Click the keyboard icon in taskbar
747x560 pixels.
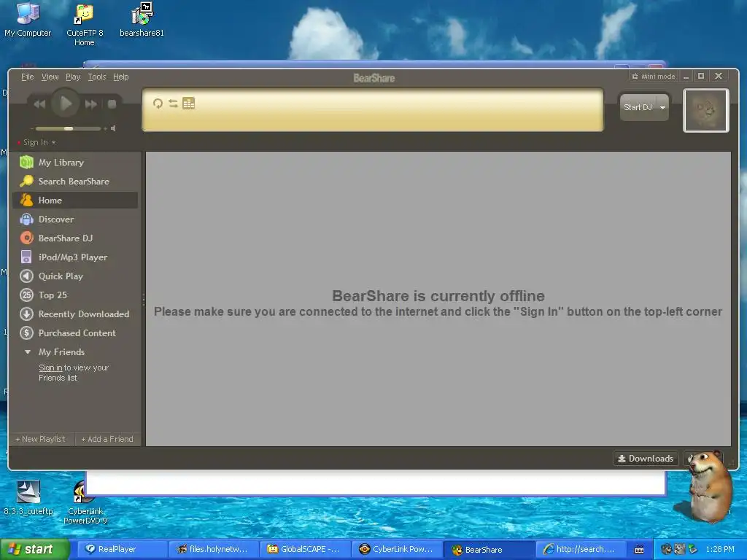[x=639, y=550]
